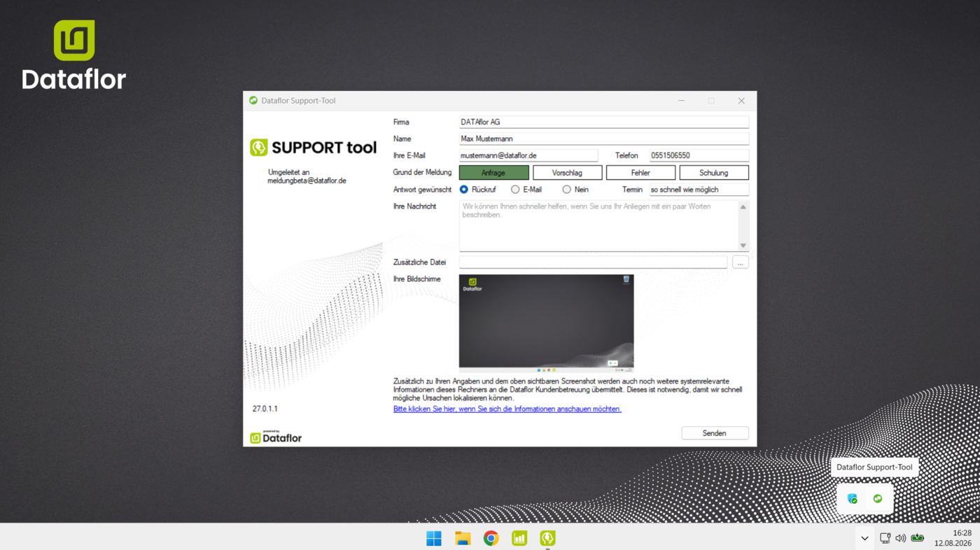
Task: Click the Telefon input field
Action: pos(699,155)
